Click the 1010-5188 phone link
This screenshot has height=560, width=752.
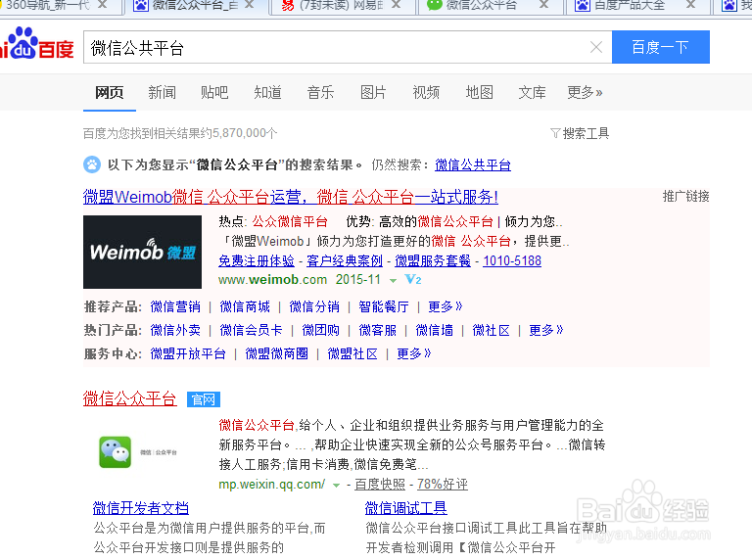[x=512, y=260]
